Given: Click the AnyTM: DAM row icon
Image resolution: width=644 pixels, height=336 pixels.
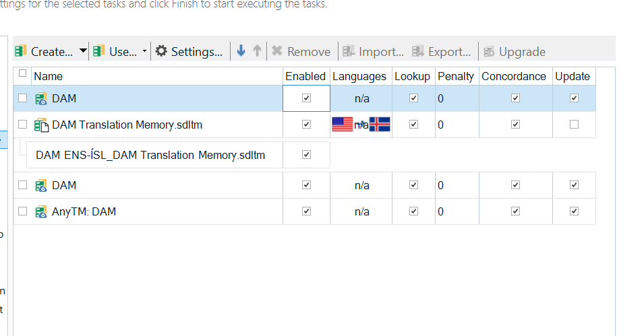Looking at the screenshot, I should (x=41, y=212).
